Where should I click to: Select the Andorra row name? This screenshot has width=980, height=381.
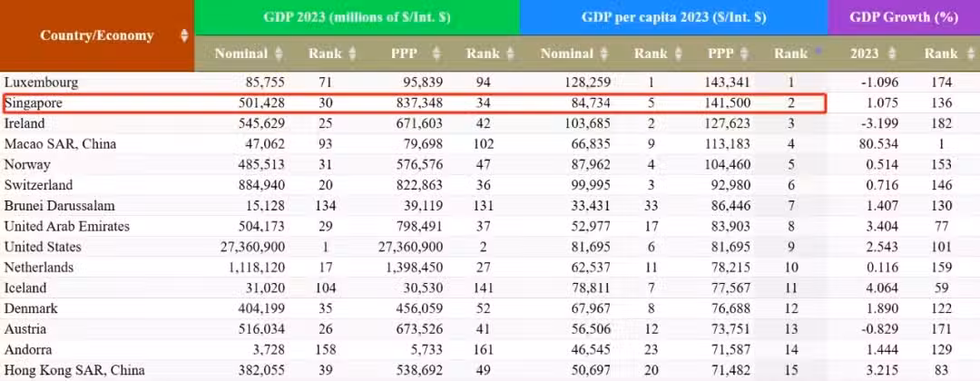pyautogui.click(x=28, y=350)
